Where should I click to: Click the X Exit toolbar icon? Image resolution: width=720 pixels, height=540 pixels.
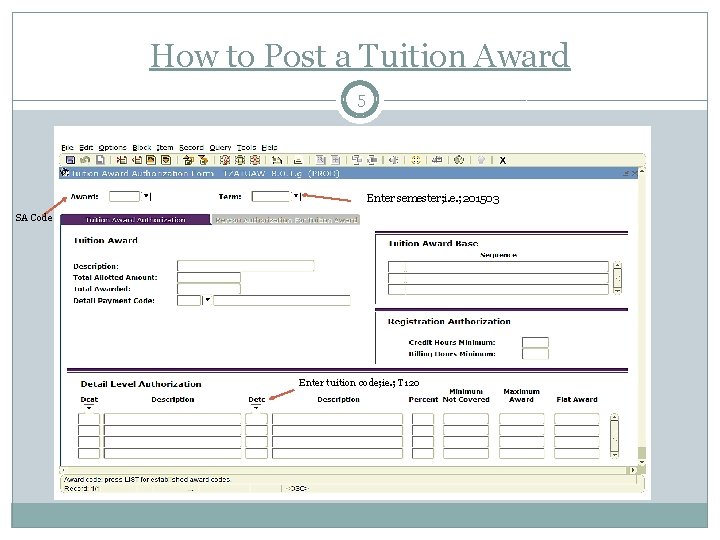(502, 160)
